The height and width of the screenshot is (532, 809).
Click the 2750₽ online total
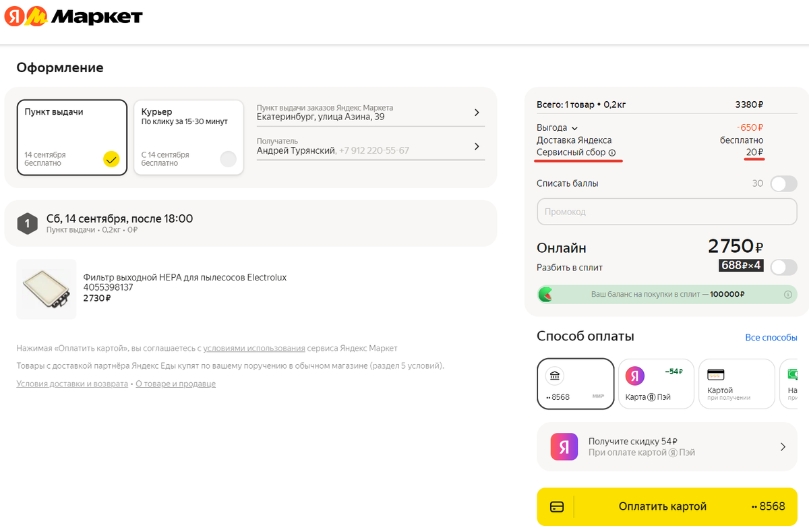(736, 247)
